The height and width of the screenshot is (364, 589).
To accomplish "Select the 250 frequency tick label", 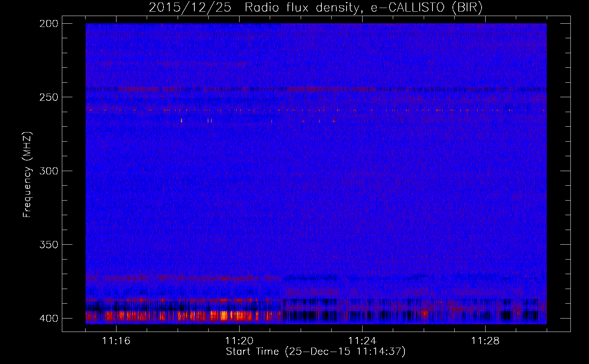I will [49, 97].
